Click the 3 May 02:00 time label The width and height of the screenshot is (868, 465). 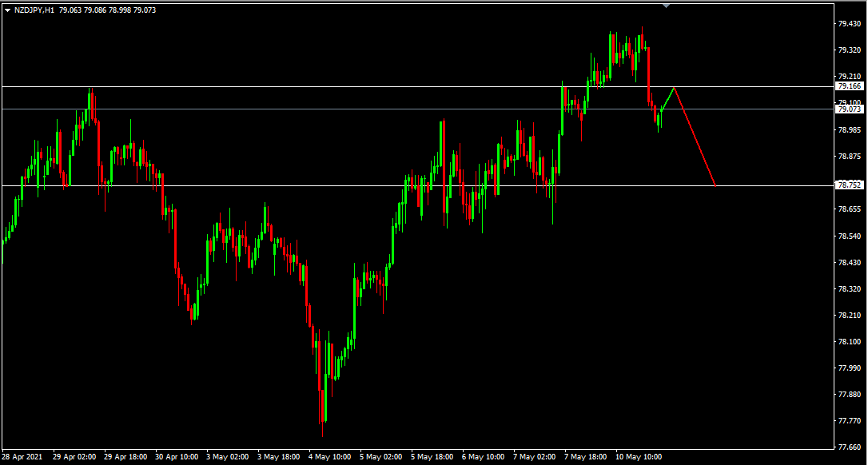(228, 457)
